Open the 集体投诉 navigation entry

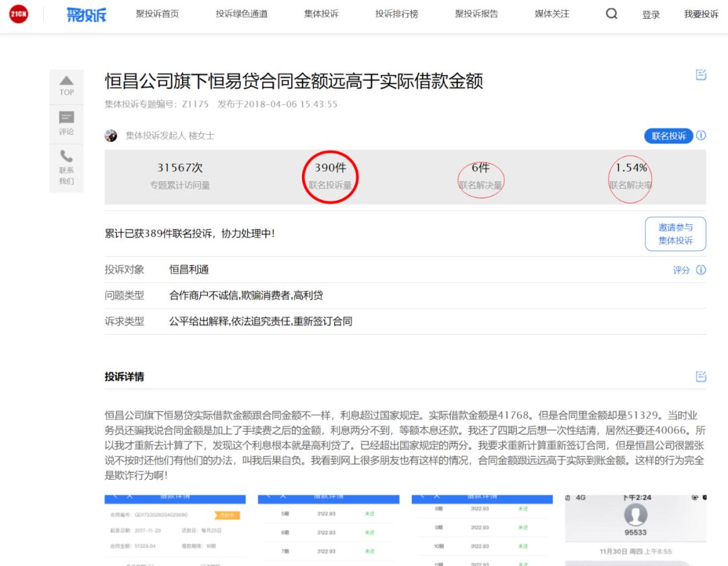pos(321,13)
